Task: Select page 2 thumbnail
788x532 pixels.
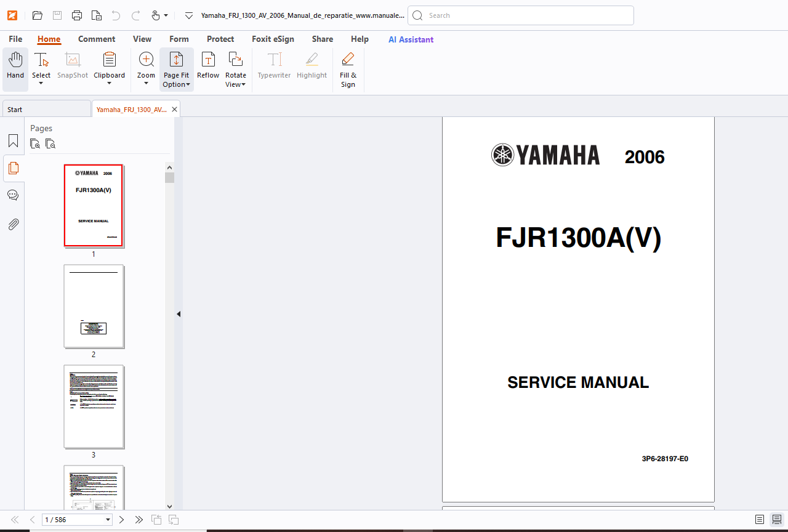Action: tap(94, 306)
